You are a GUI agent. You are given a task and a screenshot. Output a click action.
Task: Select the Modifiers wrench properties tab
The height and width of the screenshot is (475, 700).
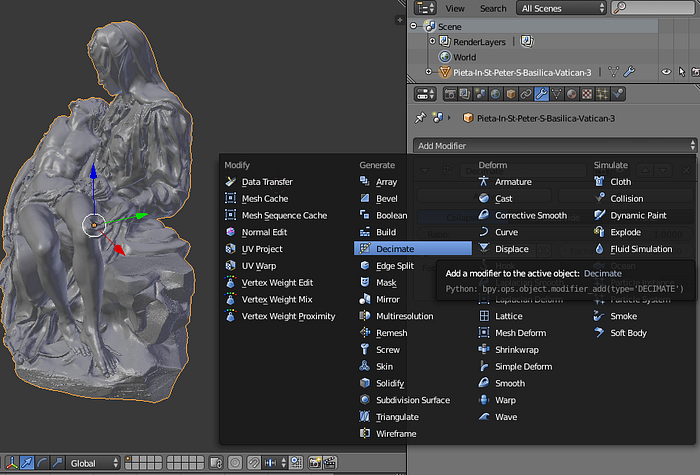[x=541, y=94]
